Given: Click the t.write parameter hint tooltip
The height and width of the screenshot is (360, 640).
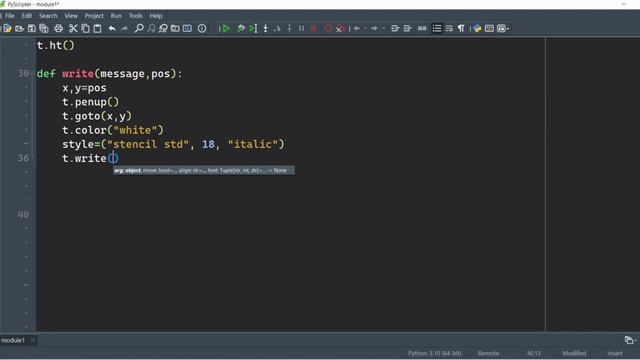Looking at the screenshot, I should coord(204,170).
